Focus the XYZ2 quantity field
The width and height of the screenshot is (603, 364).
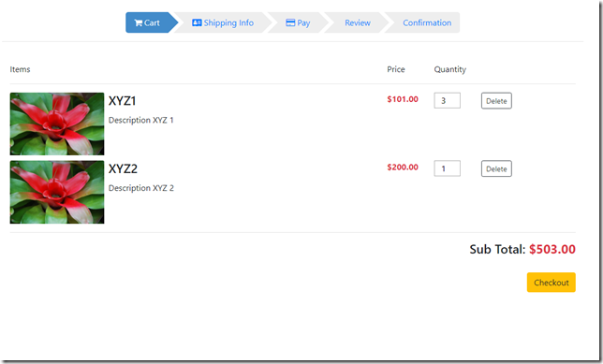coord(447,168)
